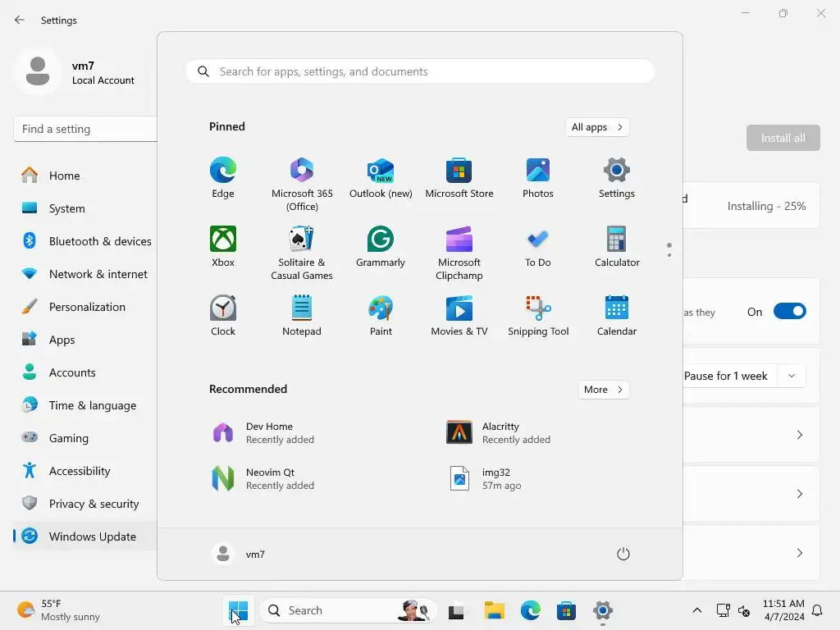Launch Photos app
The image size is (840, 630).
point(538,178)
